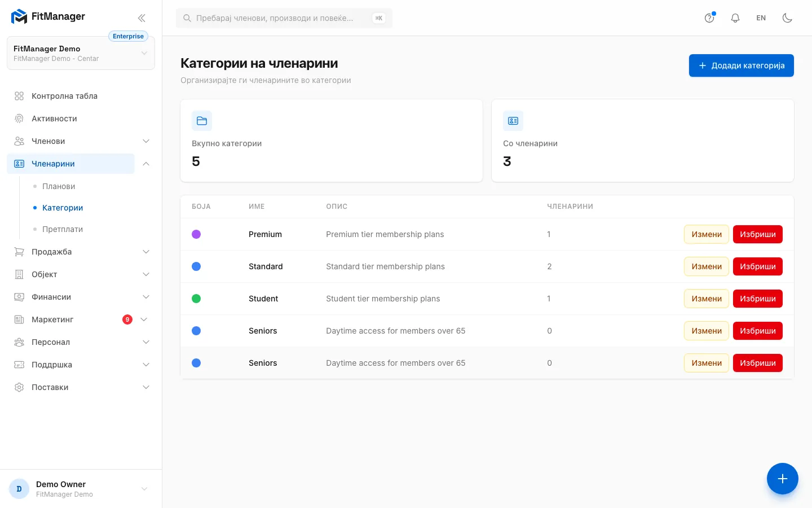Image resolution: width=812 pixels, height=508 pixels.
Task: Click the Членарини card icon in sidebar
Action: point(19,164)
